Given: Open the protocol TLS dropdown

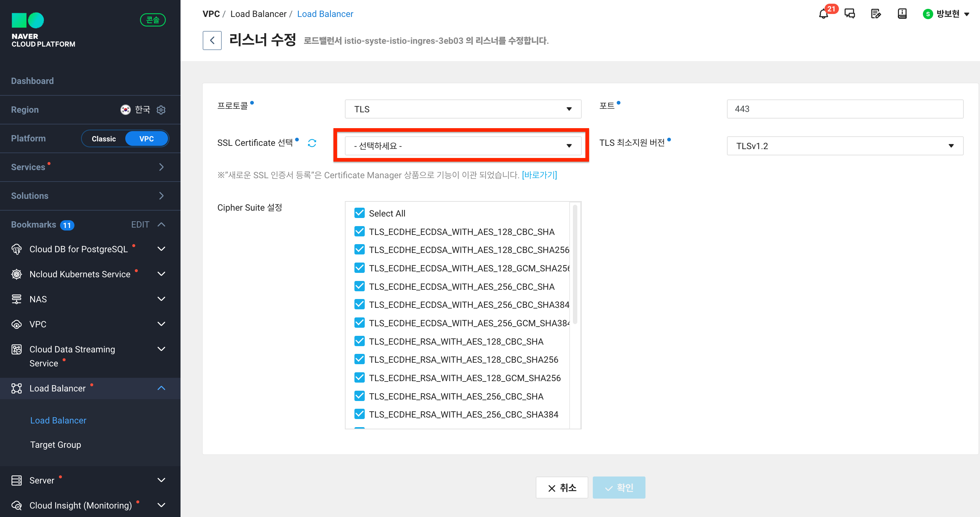Looking at the screenshot, I should pos(463,109).
